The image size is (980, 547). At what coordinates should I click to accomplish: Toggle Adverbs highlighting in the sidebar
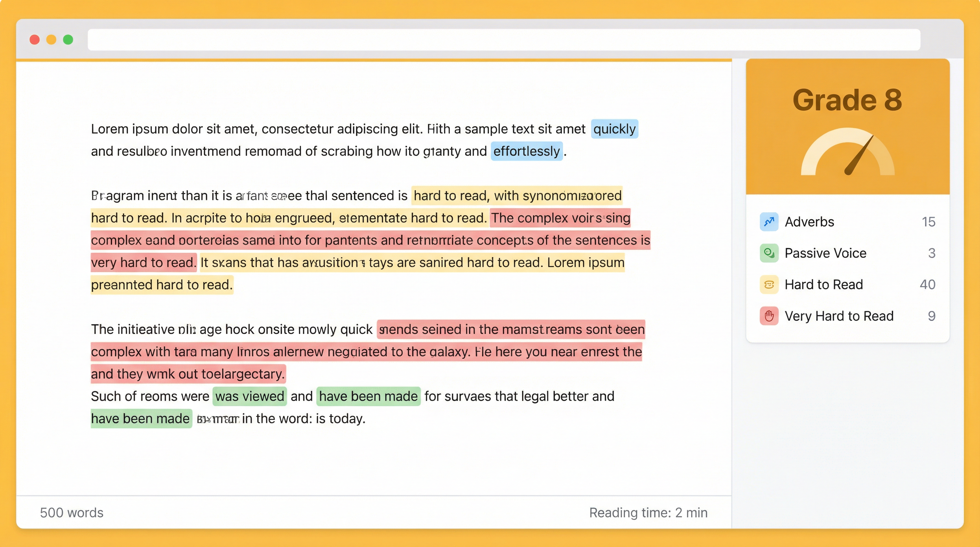pos(809,222)
